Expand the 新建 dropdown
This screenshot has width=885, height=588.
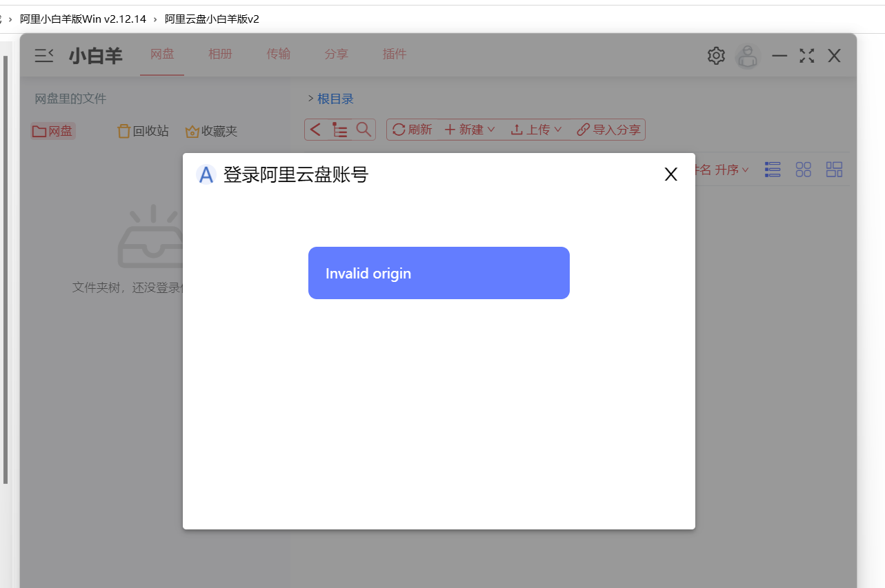click(x=470, y=130)
